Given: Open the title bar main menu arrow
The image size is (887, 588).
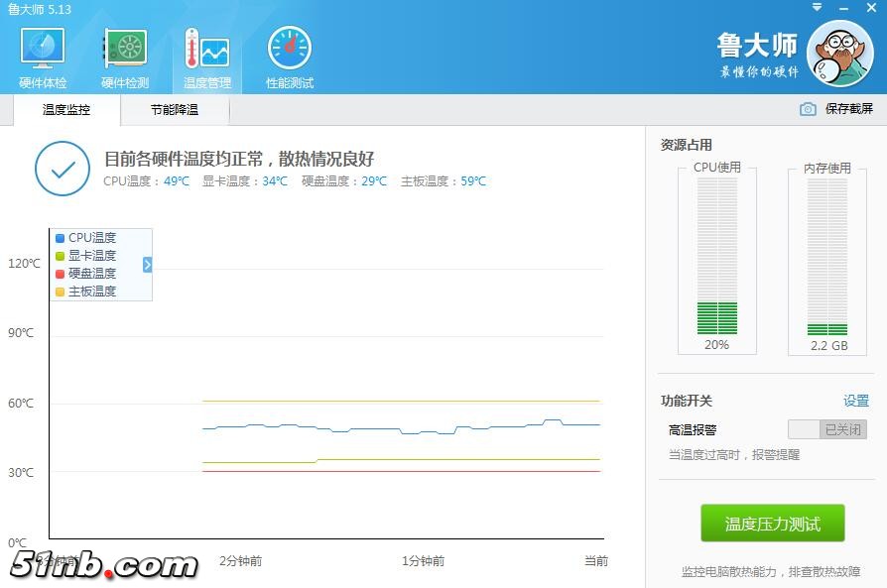Looking at the screenshot, I should point(817,8).
